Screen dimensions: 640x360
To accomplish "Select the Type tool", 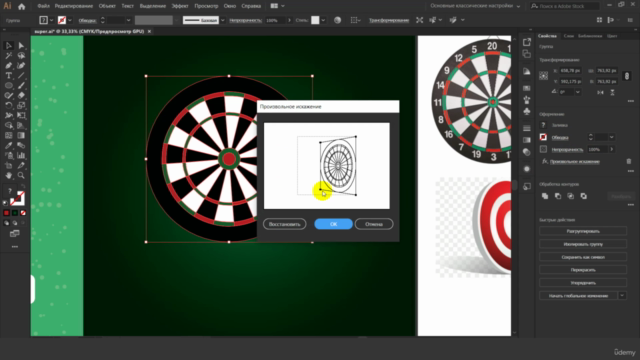I will 9,76.
